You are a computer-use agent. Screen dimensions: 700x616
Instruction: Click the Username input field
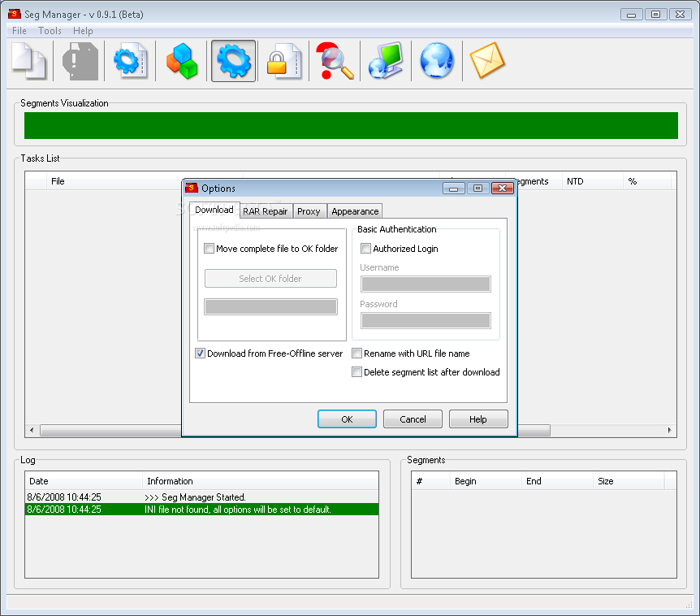[426, 284]
